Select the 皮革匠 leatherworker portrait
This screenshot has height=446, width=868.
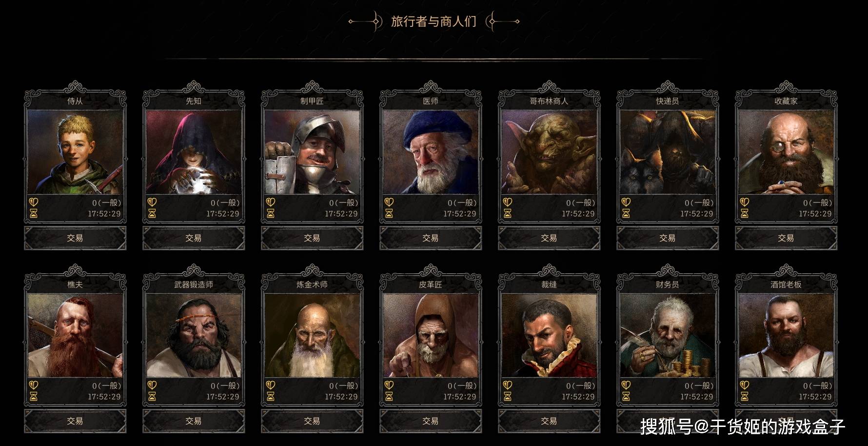(431, 335)
